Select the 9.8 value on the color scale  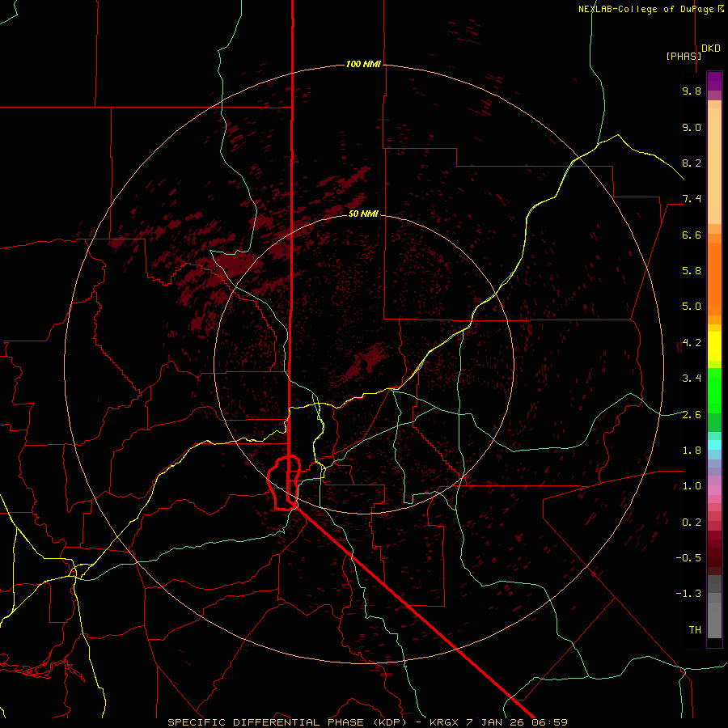(692, 91)
